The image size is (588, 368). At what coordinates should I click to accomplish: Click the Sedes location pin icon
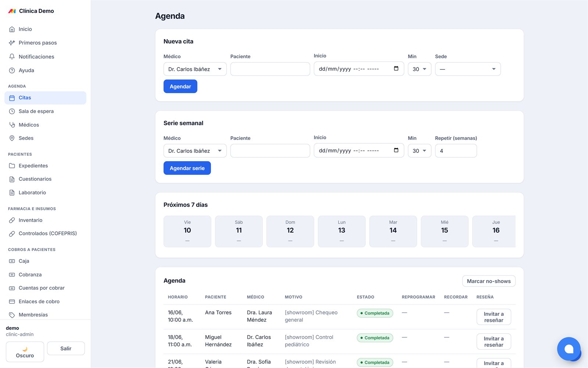12,138
